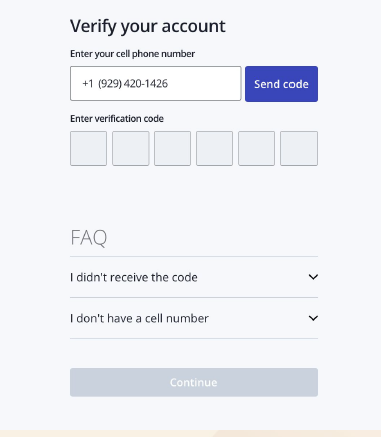
Task: Click the +1 country code prefix
Action: 88,84
